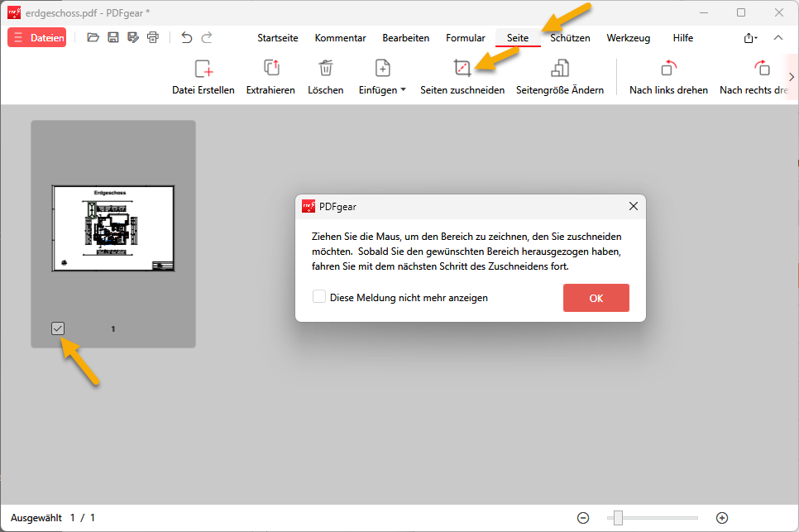Open the Schützen tab
The image size is (799, 532).
(570, 38)
